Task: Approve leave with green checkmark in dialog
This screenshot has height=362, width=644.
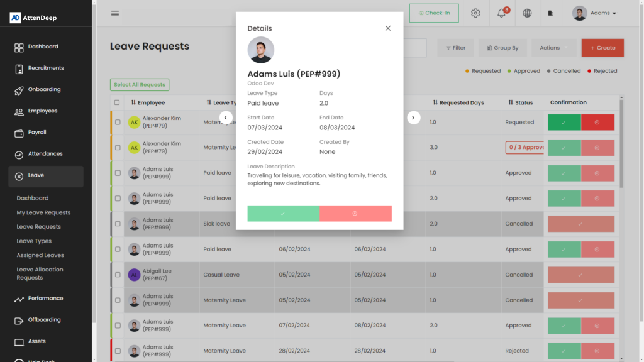Action: pyautogui.click(x=283, y=214)
